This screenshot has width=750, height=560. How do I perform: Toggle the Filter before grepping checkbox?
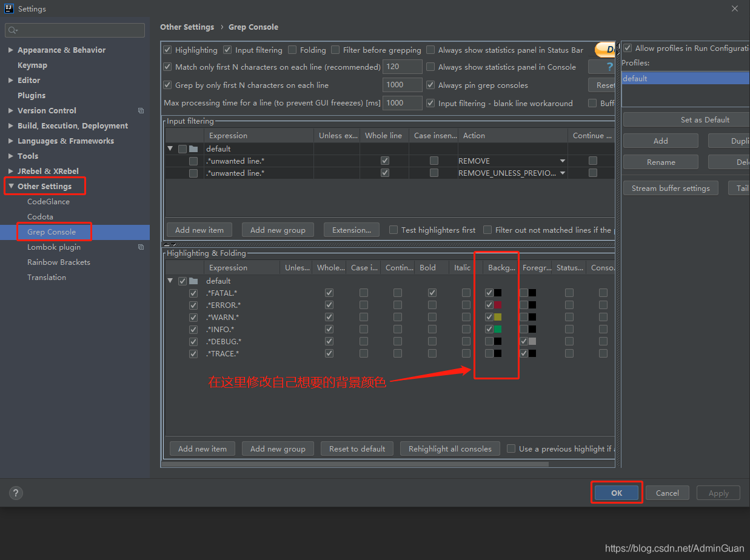(x=335, y=50)
